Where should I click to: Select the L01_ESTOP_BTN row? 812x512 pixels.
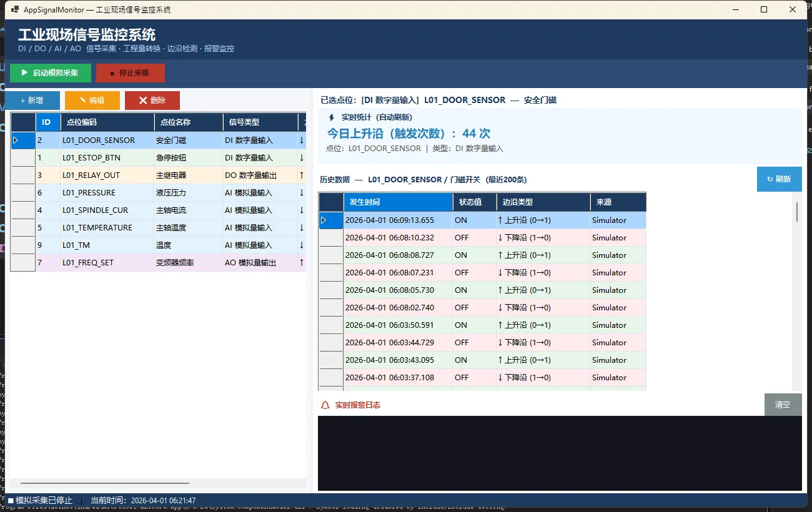(x=106, y=158)
